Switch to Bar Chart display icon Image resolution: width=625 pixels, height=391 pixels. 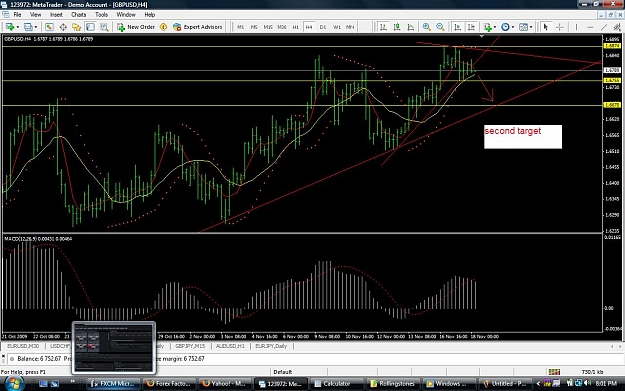pos(383,27)
